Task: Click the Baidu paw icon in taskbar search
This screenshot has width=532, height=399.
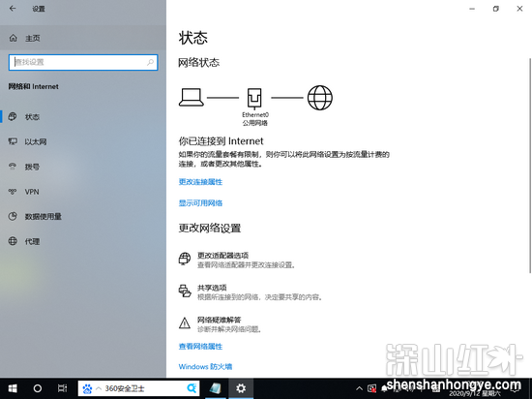Action: point(87,388)
